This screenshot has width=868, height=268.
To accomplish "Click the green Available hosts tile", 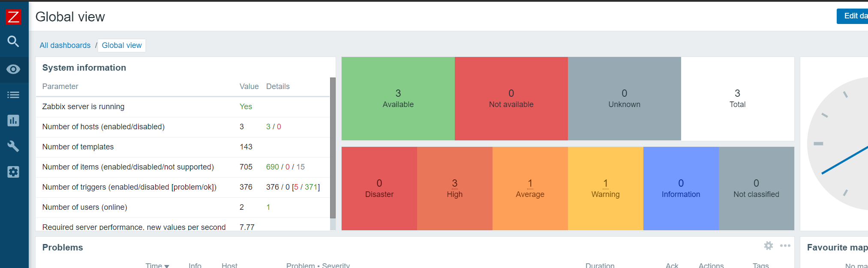I will pyautogui.click(x=398, y=99).
